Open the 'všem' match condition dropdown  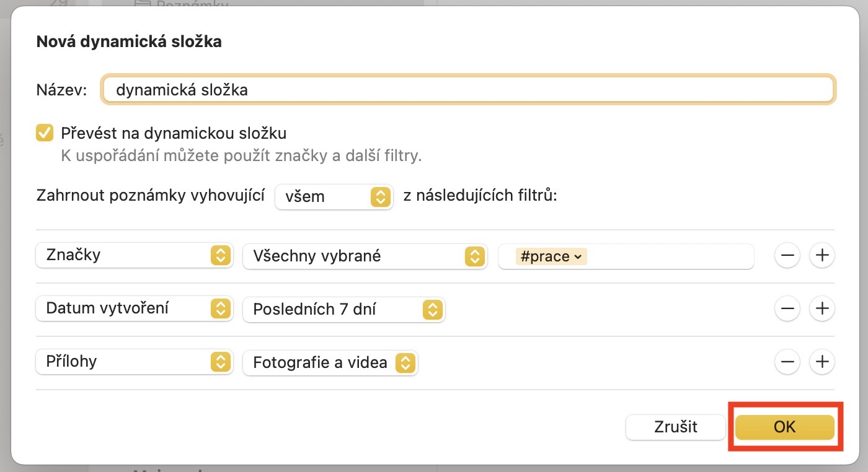tap(334, 197)
